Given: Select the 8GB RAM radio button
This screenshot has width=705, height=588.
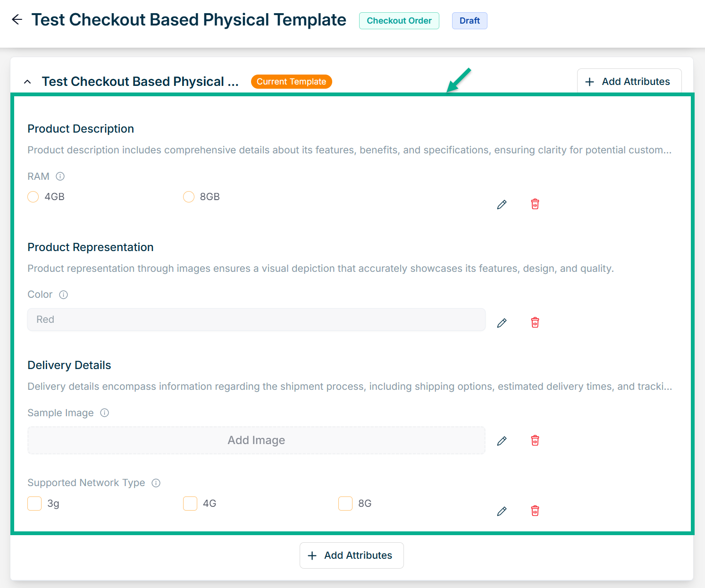Looking at the screenshot, I should click(x=189, y=197).
